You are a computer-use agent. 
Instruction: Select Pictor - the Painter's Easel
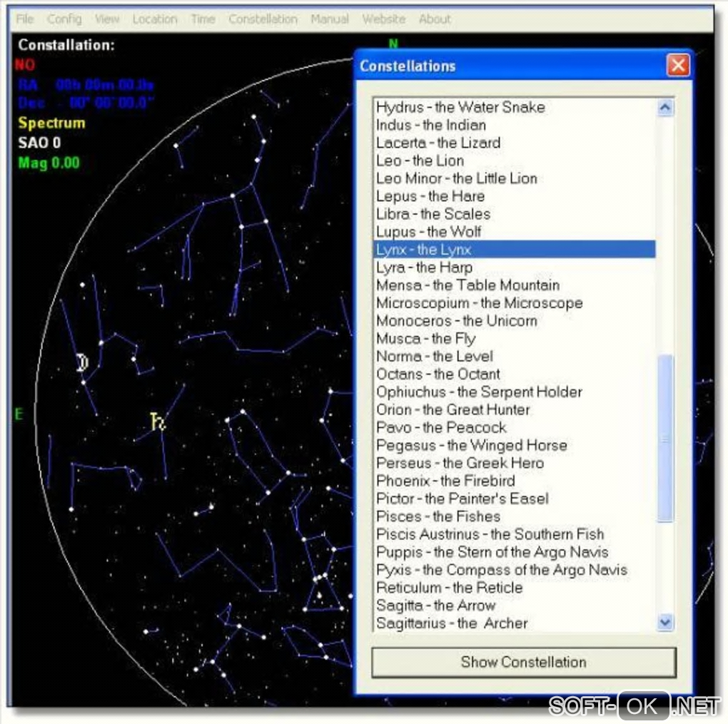pos(514,499)
